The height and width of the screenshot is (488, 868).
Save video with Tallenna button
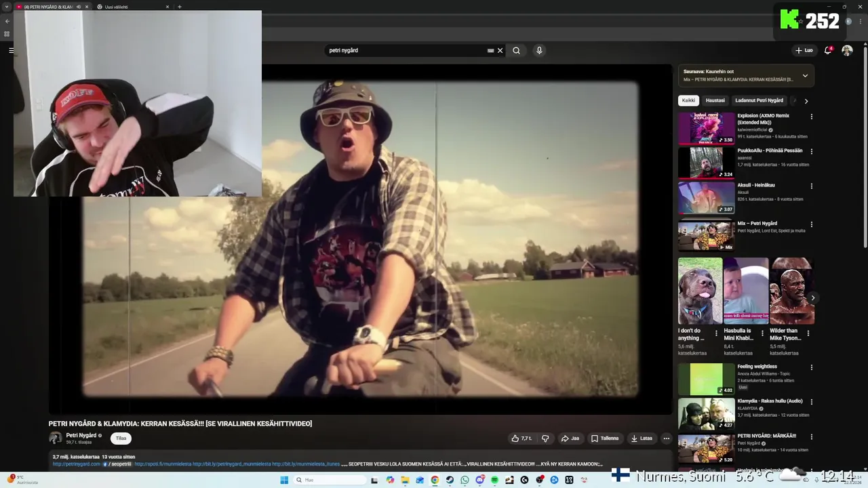pos(605,439)
